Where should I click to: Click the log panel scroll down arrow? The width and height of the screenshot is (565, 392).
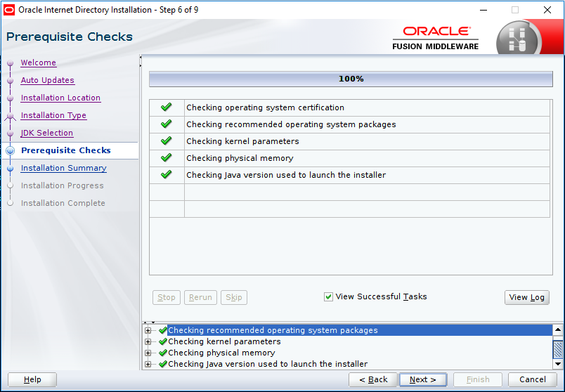[557, 364]
